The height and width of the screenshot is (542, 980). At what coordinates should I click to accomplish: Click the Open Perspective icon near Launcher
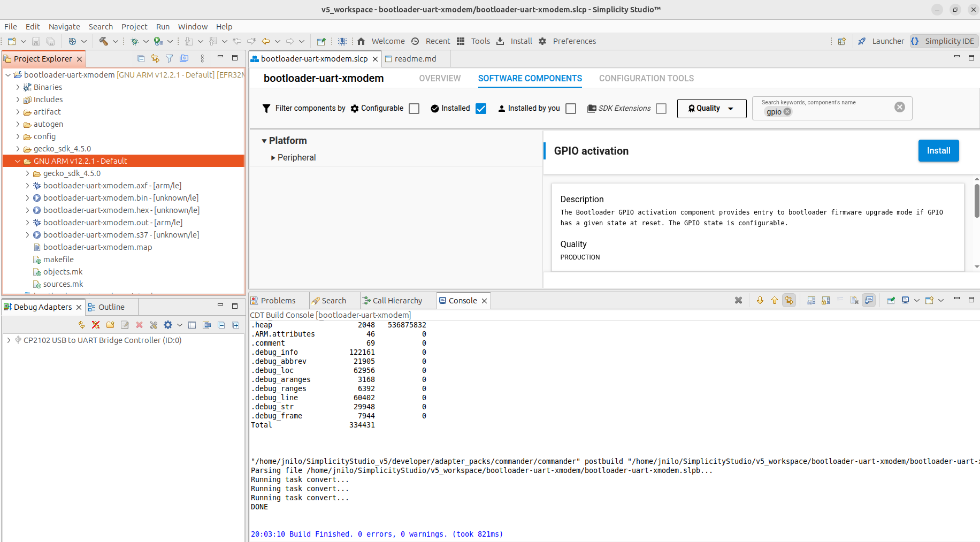click(x=842, y=41)
